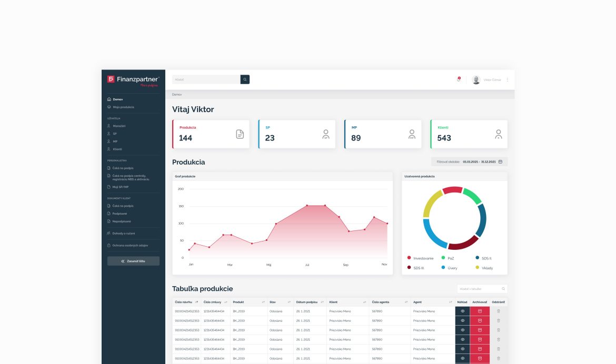This screenshot has height=364, width=616.
Task: Open the notifications bell icon
Action: (458, 80)
